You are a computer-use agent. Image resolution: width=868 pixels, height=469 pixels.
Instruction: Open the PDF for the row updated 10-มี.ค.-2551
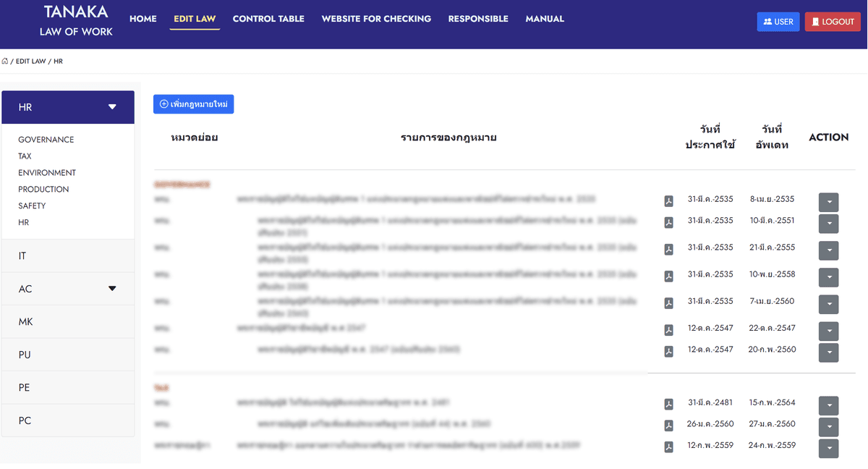point(669,223)
